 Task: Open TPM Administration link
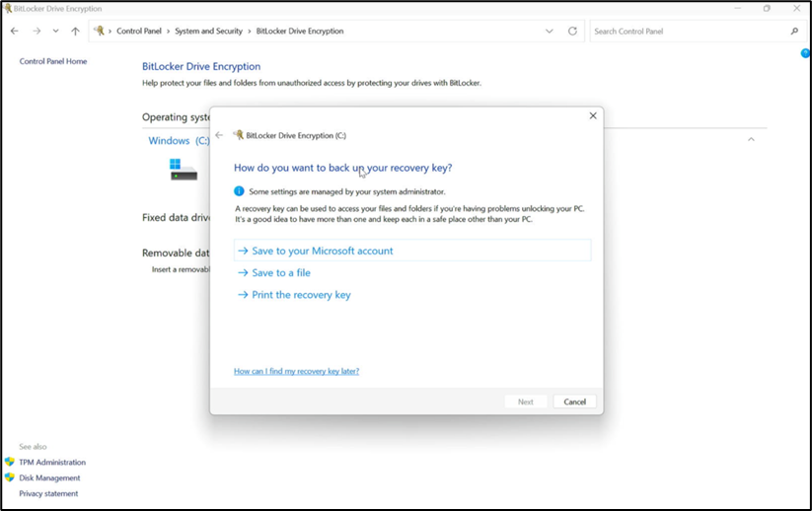point(52,463)
